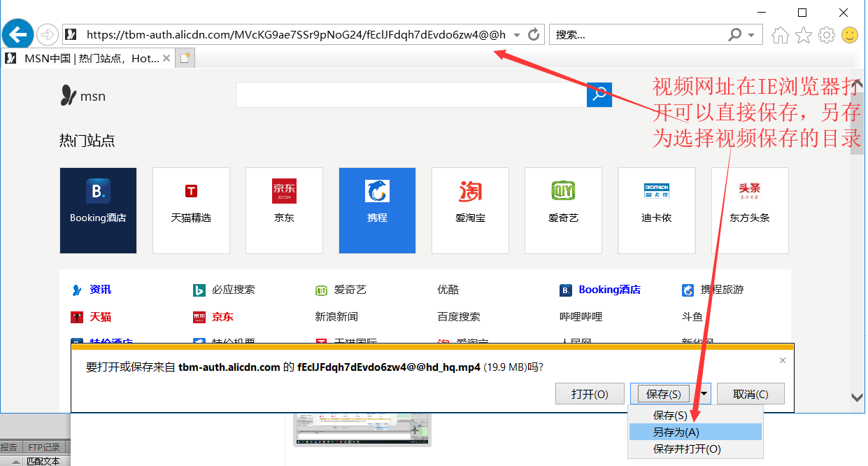The height and width of the screenshot is (466, 868).
Task: Click the 取消(C) button
Action: 750,394
